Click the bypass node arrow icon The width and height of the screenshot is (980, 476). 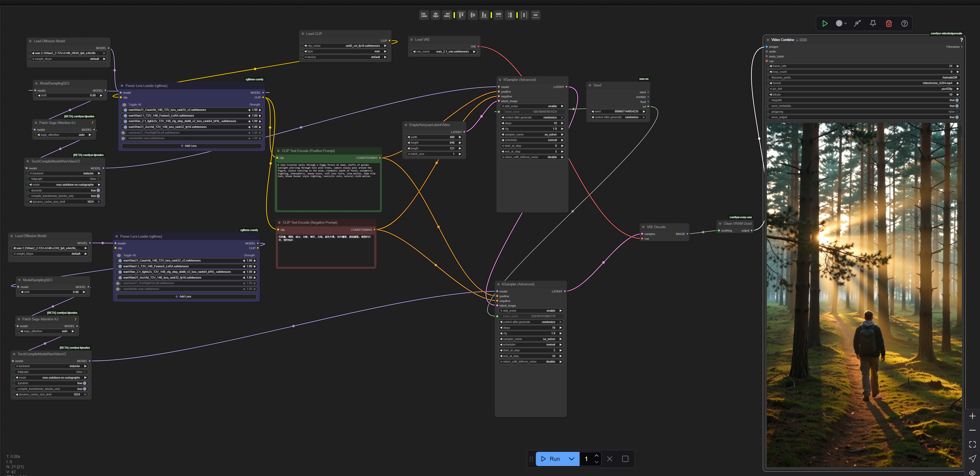tap(857, 24)
